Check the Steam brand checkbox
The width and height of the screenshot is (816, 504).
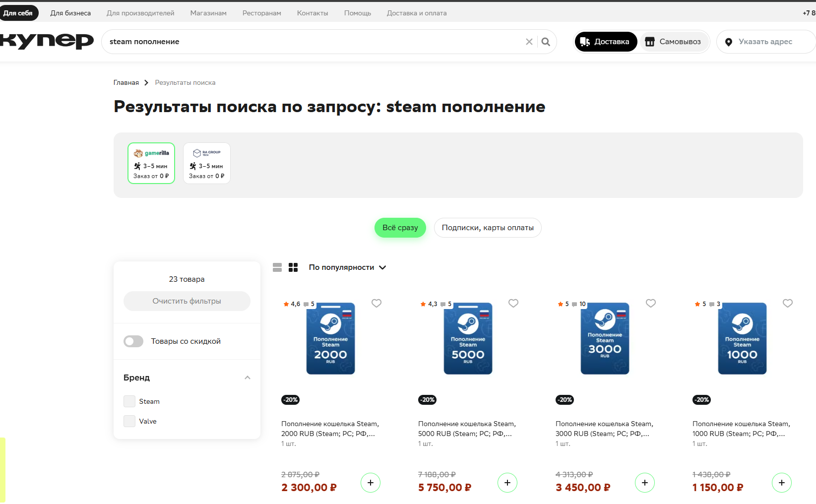tap(129, 401)
